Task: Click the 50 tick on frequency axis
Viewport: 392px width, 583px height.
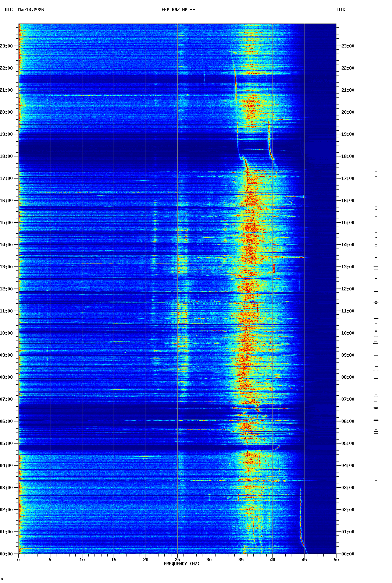Action: (x=336, y=560)
